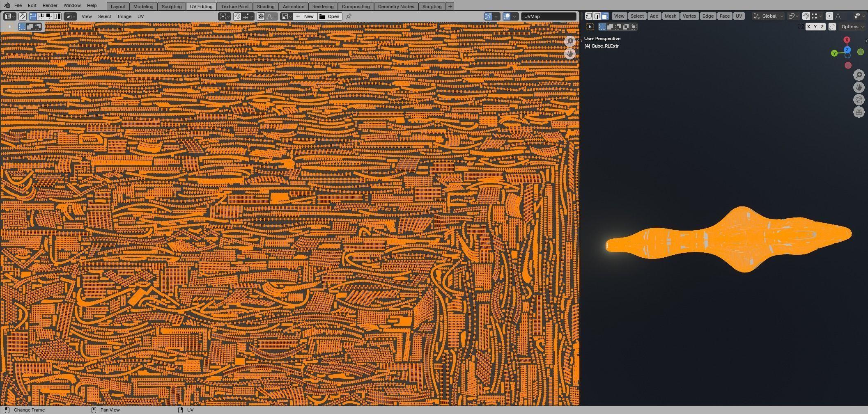Image resolution: width=868 pixels, height=414 pixels.
Task: Open the Options dropdown in 3D viewport
Action: [852, 27]
